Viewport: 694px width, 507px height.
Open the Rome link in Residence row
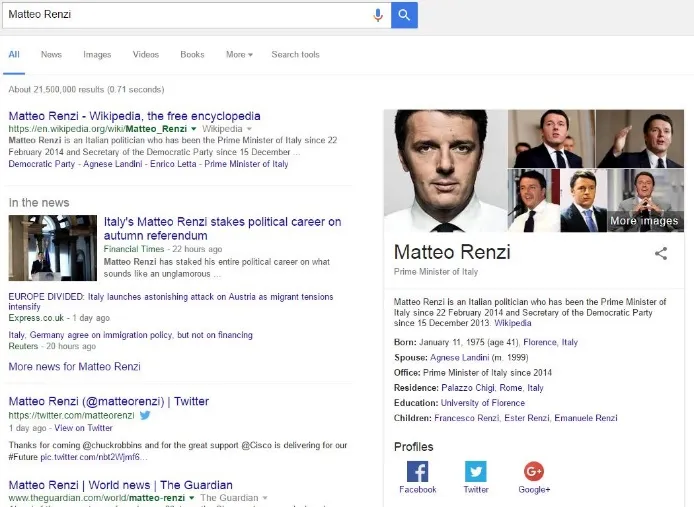coord(511,388)
